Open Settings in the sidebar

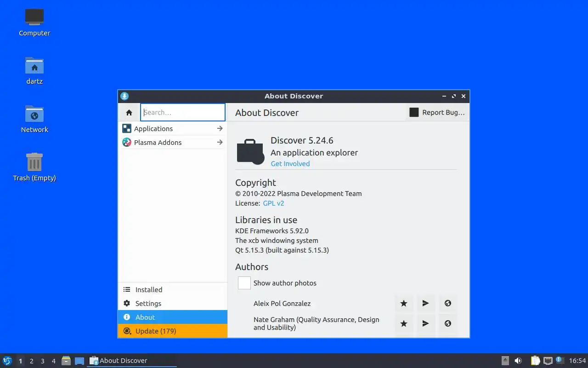(x=173, y=304)
